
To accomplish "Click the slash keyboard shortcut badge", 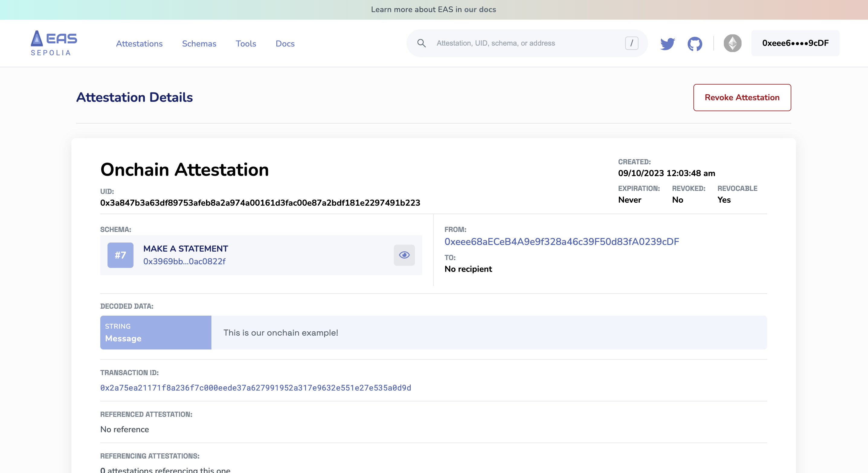I will (x=632, y=43).
